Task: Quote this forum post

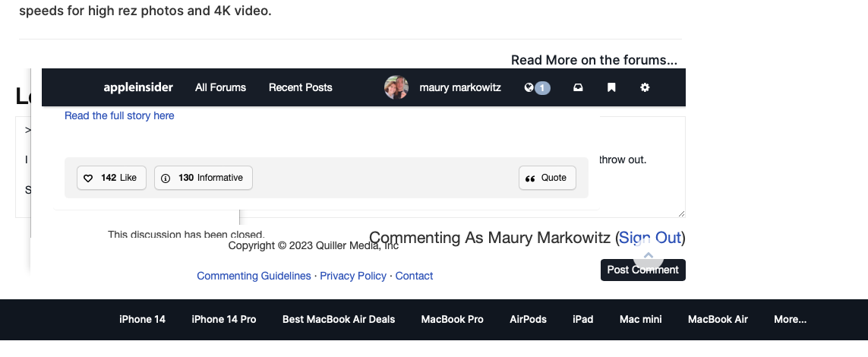Action: 547,178
